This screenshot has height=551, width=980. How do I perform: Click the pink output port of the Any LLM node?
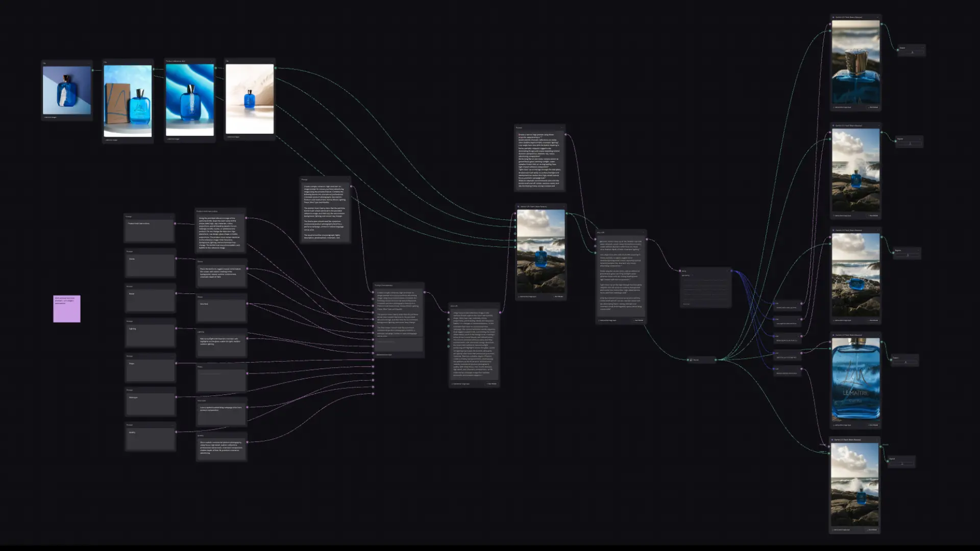click(647, 239)
